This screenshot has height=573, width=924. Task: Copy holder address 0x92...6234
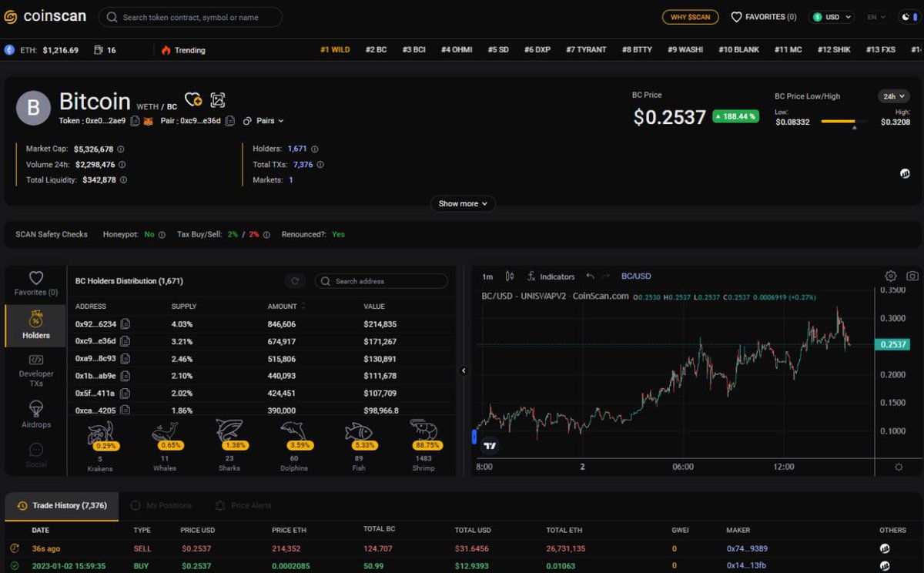(125, 324)
